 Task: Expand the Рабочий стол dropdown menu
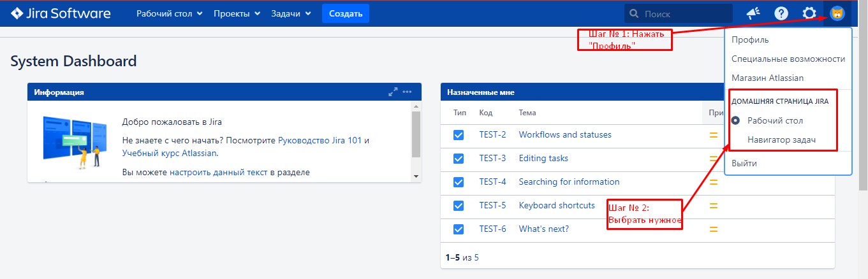(170, 13)
